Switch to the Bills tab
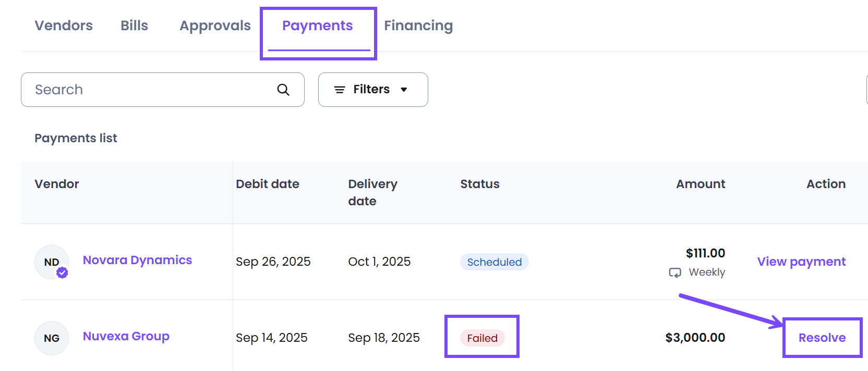The height and width of the screenshot is (371, 868). coord(134,26)
